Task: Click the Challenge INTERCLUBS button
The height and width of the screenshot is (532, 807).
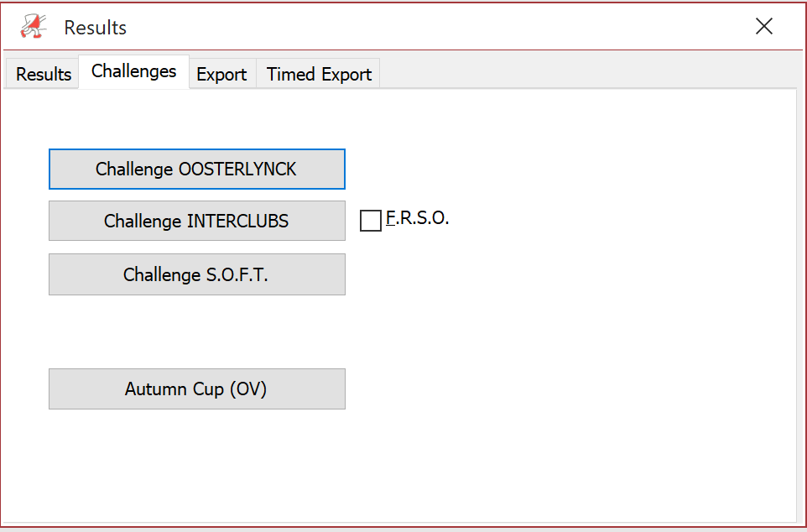Action: point(197,221)
